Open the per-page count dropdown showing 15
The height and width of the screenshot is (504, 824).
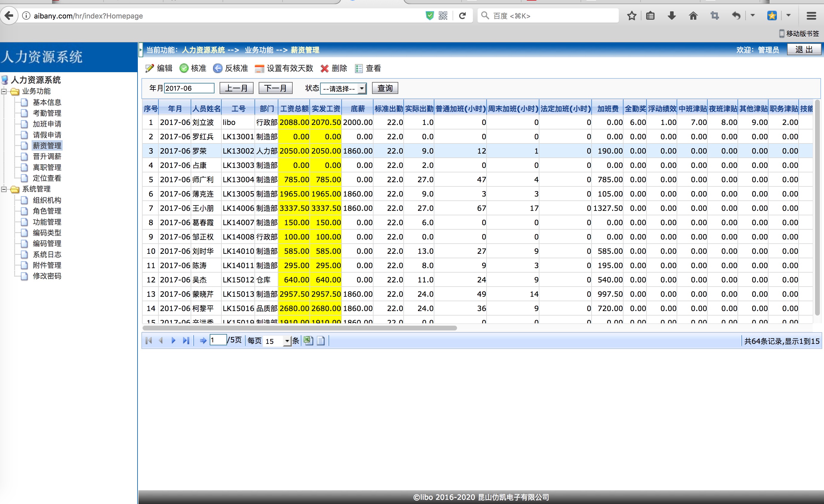point(287,341)
